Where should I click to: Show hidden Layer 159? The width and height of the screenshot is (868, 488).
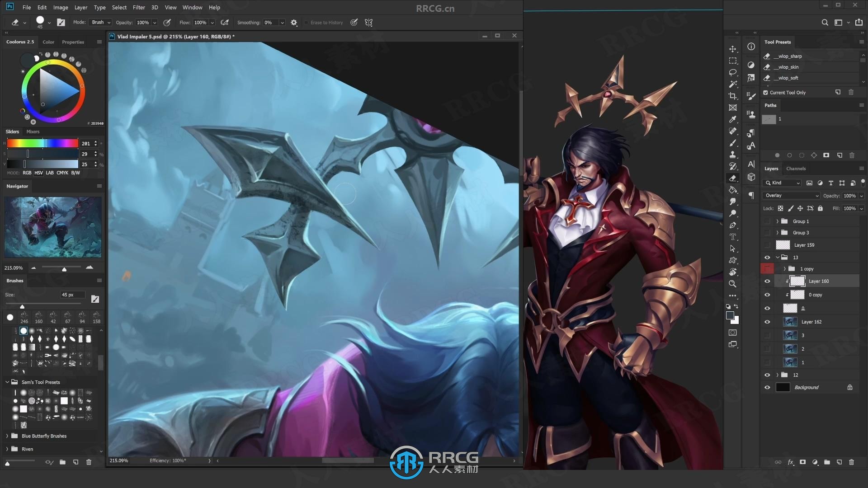click(x=767, y=245)
